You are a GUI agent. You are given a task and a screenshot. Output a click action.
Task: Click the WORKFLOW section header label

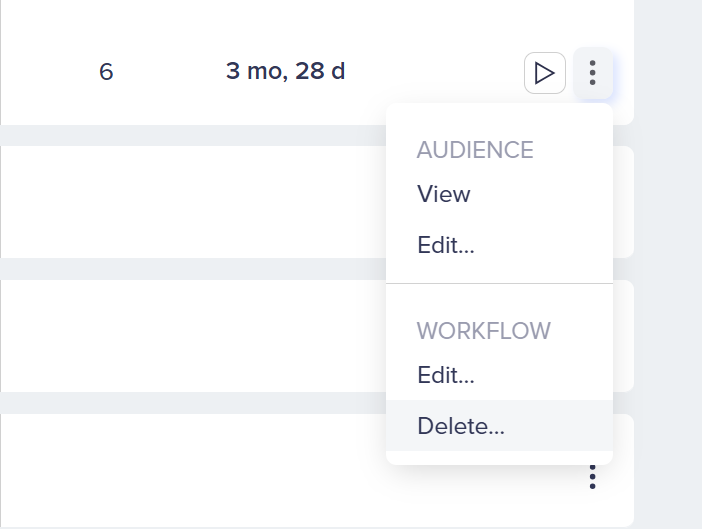[x=484, y=331]
